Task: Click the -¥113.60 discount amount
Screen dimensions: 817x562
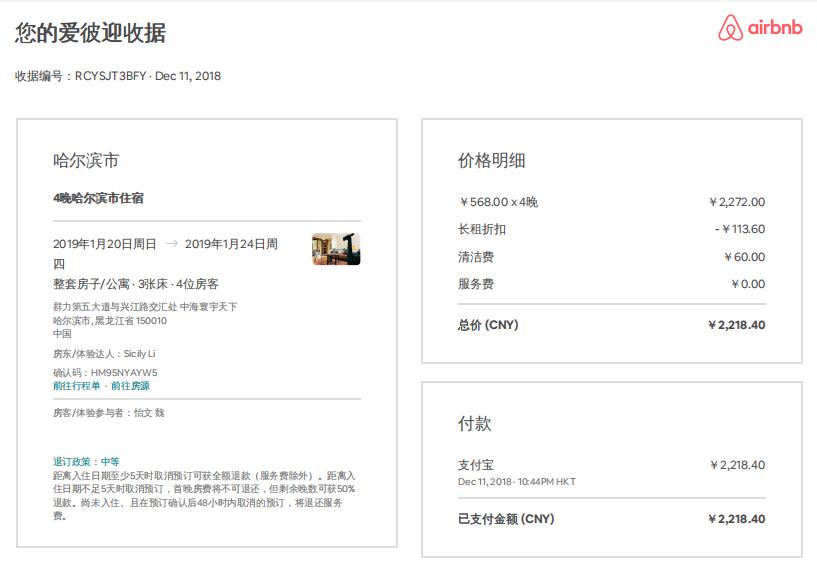Action: (x=740, y=229)
